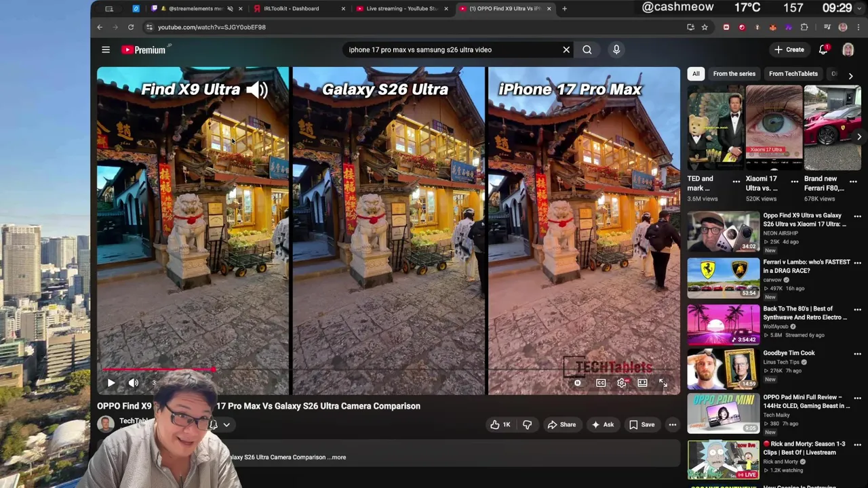Screen dimensions: 868x488
Task: Play the video
Action: tap(111, 383)
